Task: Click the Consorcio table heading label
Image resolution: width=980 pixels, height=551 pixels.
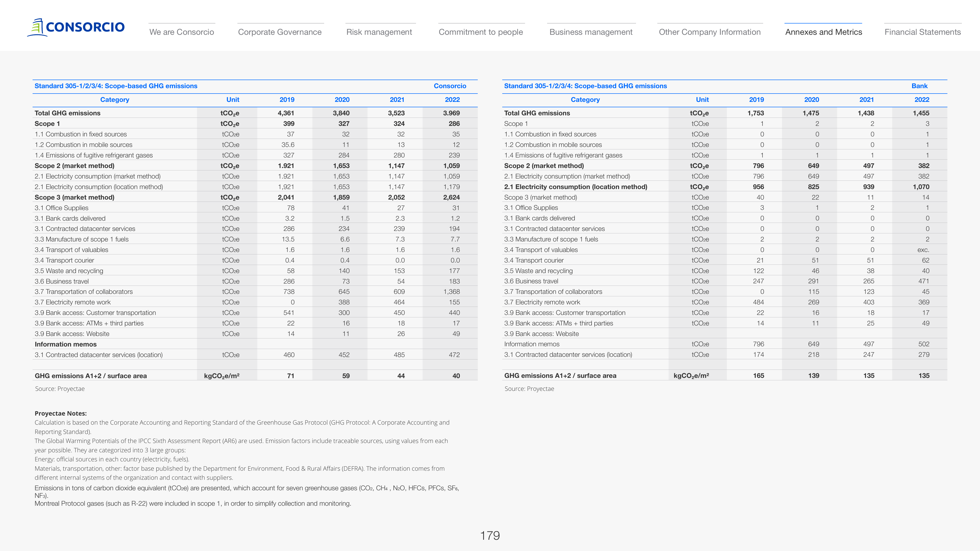Action: coord(450,86)
